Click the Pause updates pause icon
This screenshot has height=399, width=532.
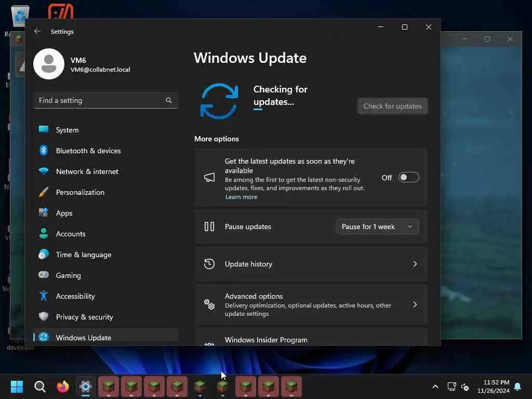click(x=209, y=227)
